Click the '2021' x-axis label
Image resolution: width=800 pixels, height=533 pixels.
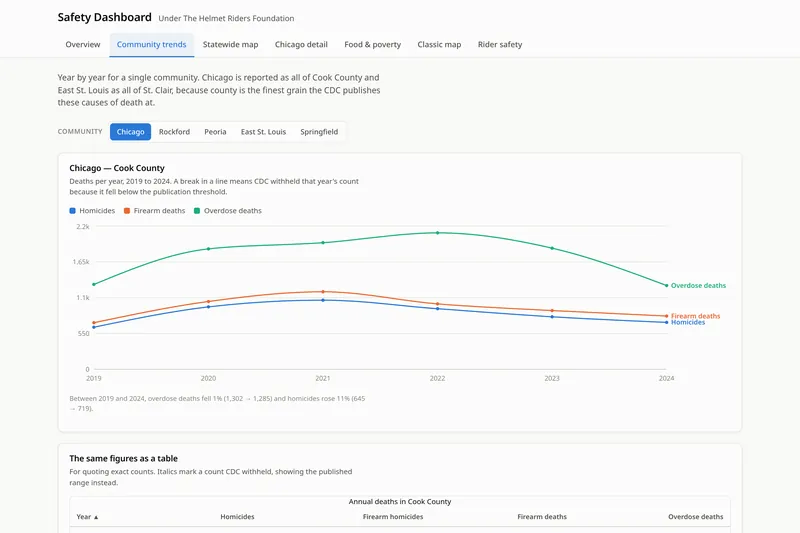pos(323,378)
